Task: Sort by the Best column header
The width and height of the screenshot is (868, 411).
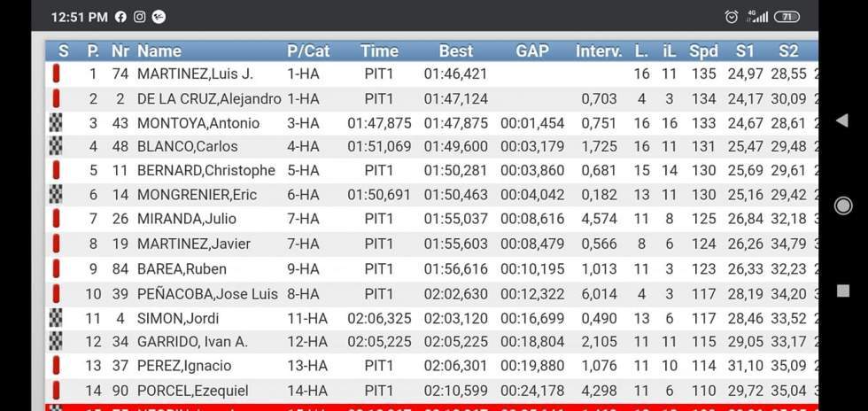Action: [455, 51]
